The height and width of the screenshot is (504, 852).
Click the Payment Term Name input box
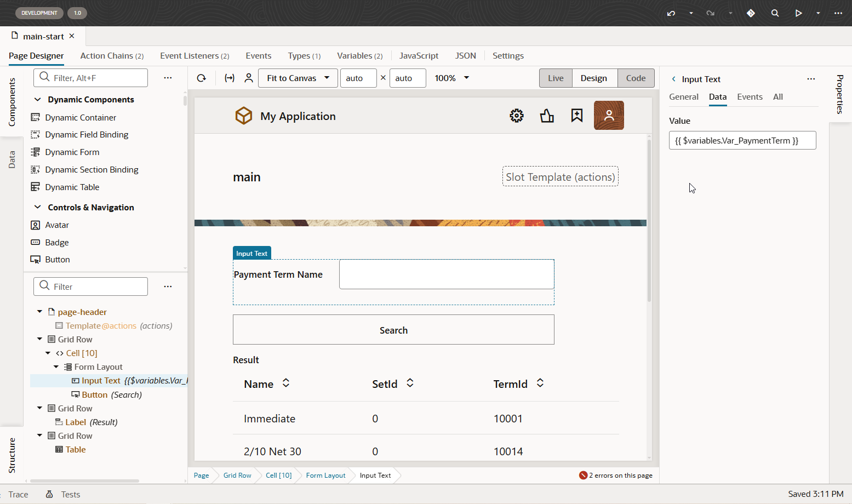tap(447, 274)
